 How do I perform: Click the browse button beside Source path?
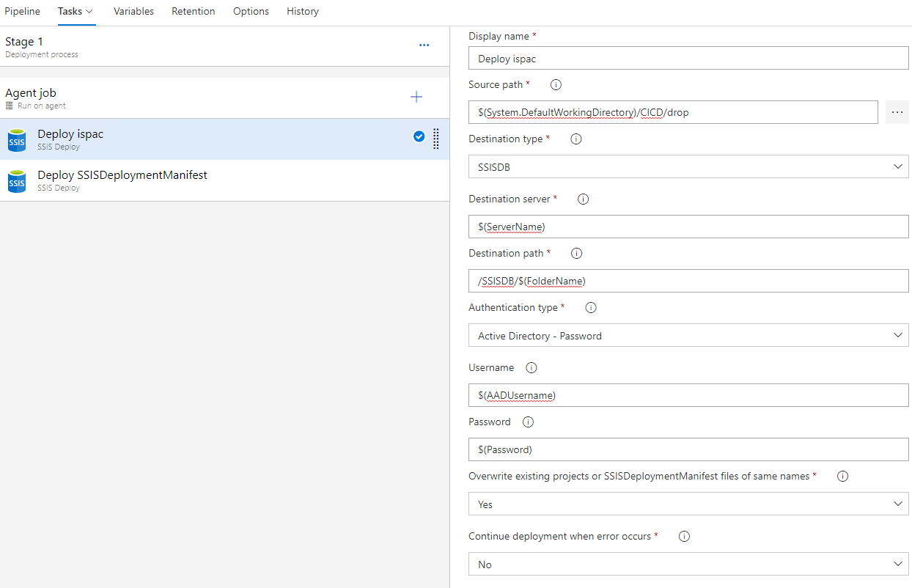coord(897,111)
